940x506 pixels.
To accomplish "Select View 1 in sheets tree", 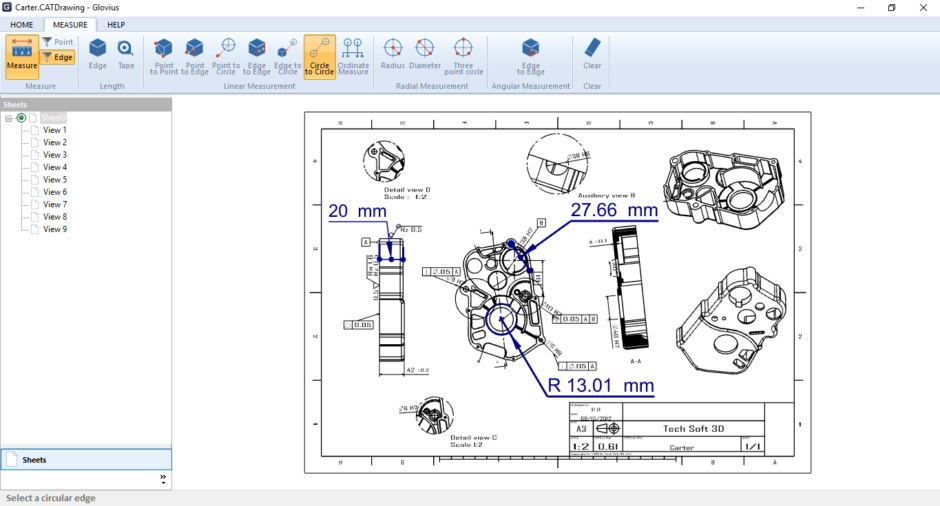I will coord(55,130).
